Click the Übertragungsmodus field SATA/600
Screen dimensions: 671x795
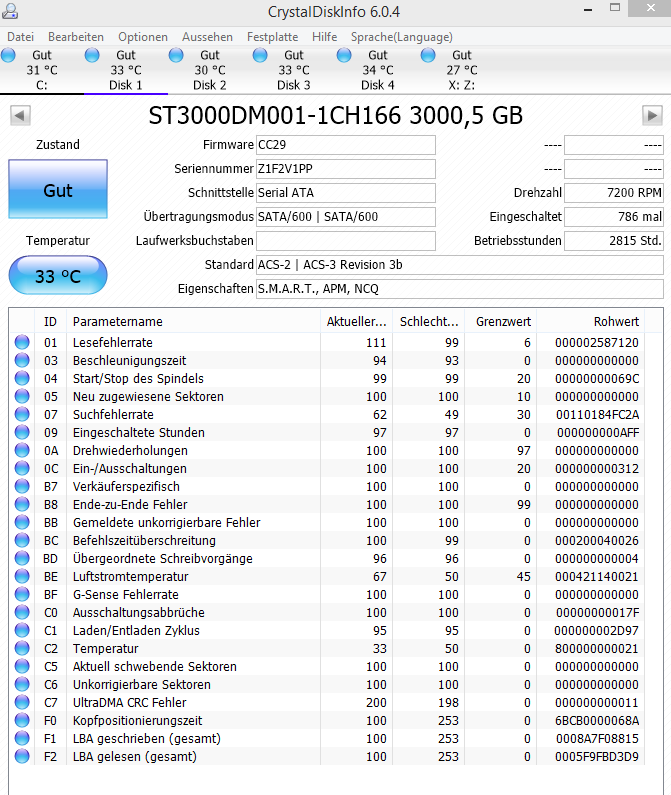(346, 216)
